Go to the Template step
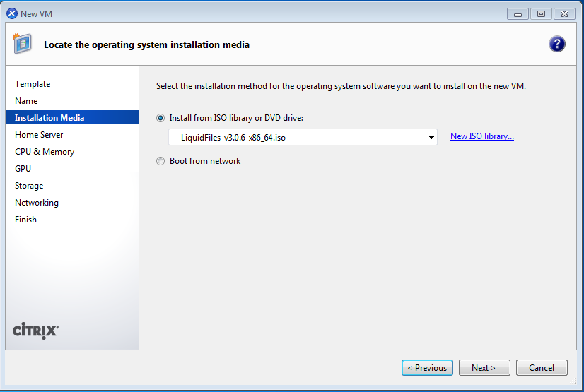Image resolution: width=584 pixels, height=392 pixels. (x=33, y=84)
